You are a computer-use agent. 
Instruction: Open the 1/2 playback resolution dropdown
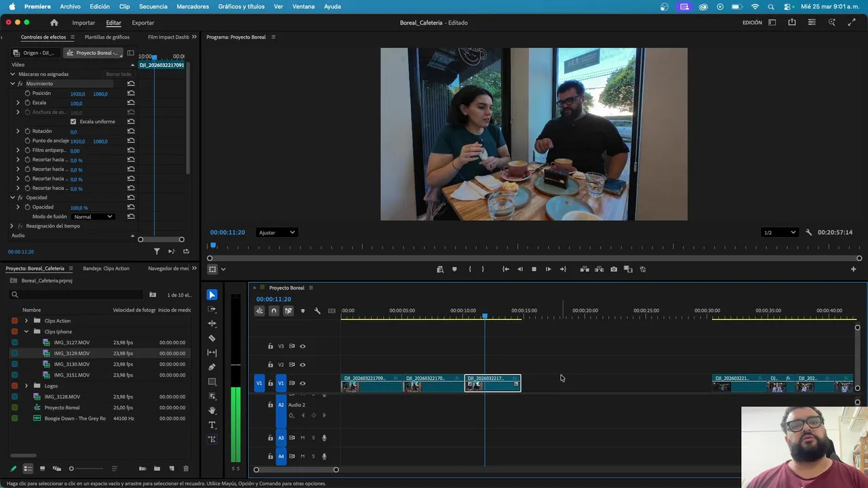click(x=780, y=232)
